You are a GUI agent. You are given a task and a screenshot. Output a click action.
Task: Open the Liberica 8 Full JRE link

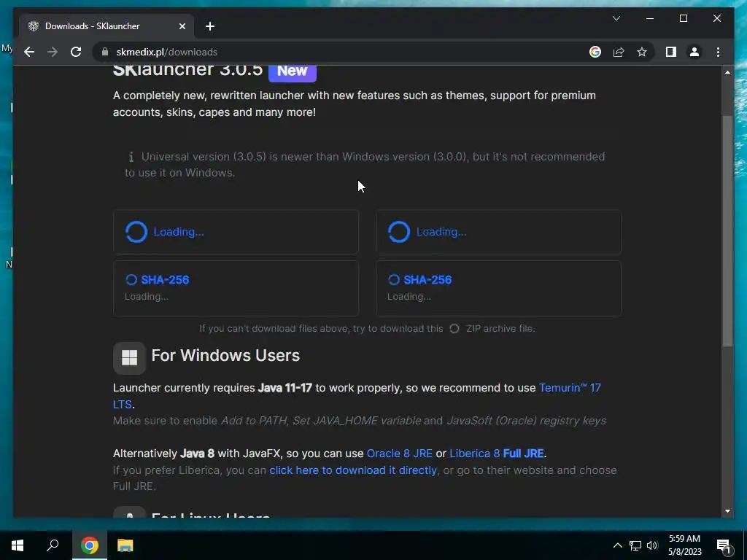[496, 454]
